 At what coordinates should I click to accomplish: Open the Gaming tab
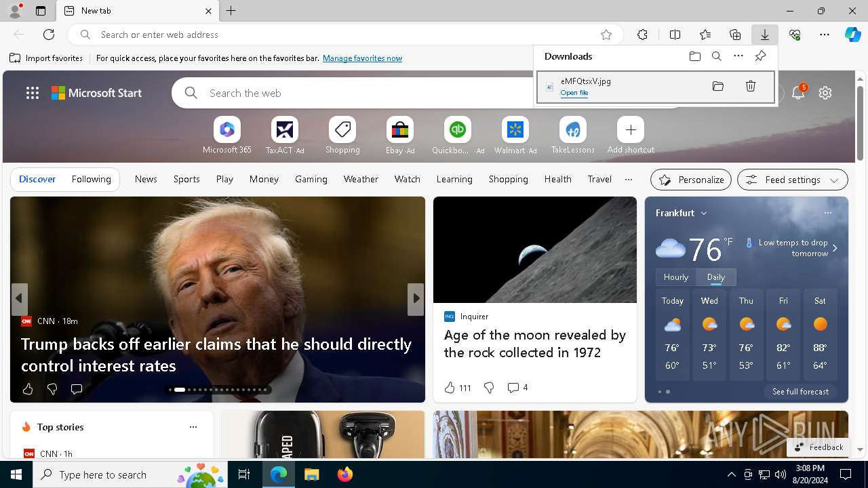click(311, 179)
